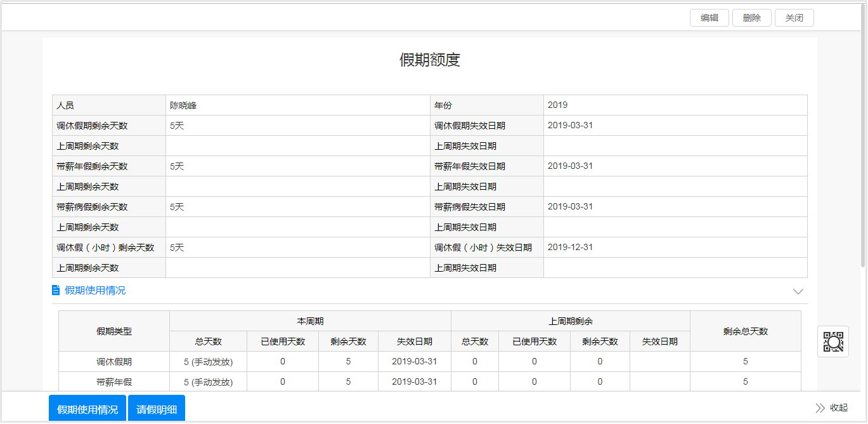Click the date value 2019-12-31
The height and width of the screenshot is (424, 868).
(x=570, y=248)
